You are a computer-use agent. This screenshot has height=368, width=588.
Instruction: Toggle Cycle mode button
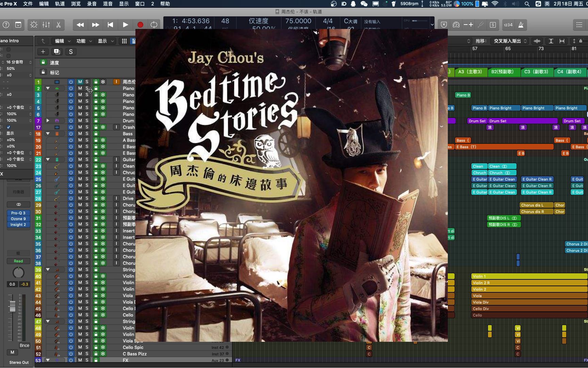pos(154,25)
